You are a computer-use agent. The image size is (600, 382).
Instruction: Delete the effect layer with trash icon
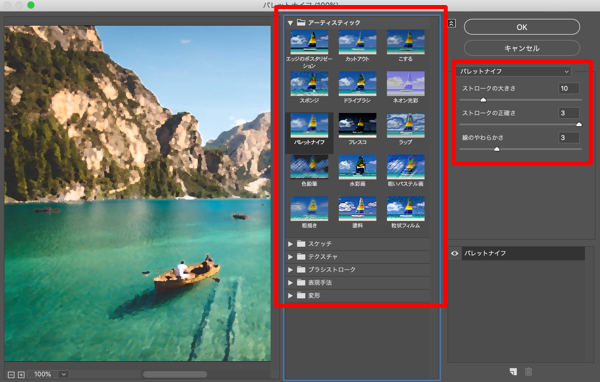pyautogui.click(x=528, y=371)
